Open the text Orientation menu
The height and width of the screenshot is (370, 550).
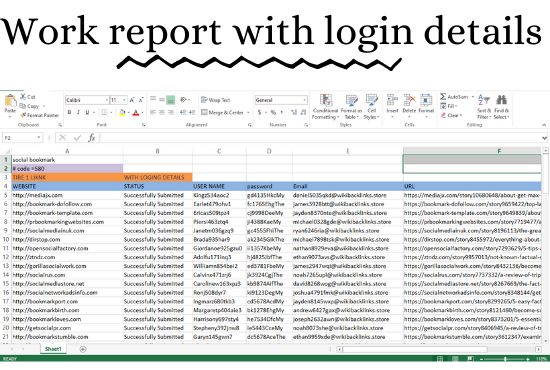(x=185, y=100)
